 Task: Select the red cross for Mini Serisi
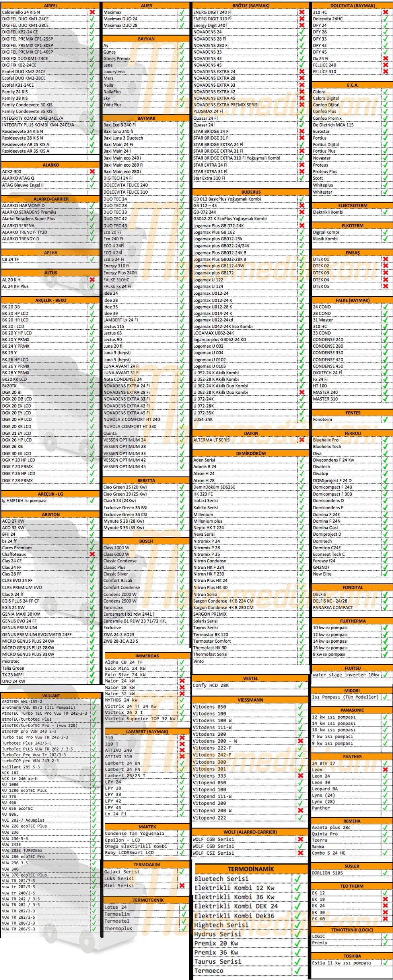coord(182,886)
